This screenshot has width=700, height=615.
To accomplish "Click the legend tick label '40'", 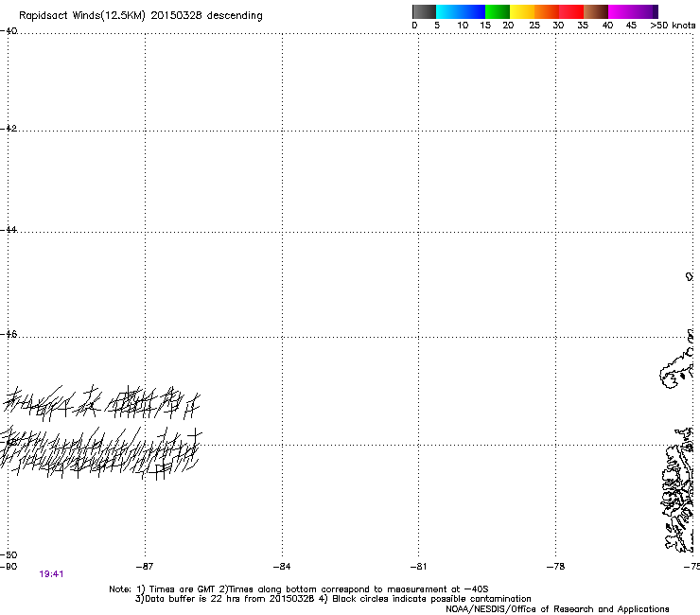I will (x=607, y=26).
